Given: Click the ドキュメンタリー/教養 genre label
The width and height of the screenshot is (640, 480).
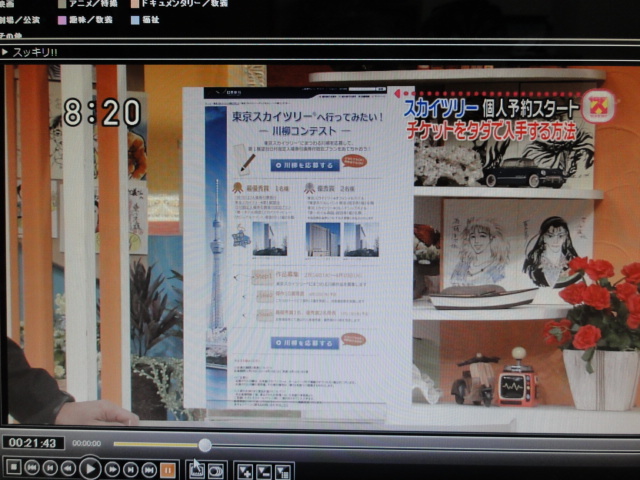Looking at the screenshot, I should pos(184,3).
